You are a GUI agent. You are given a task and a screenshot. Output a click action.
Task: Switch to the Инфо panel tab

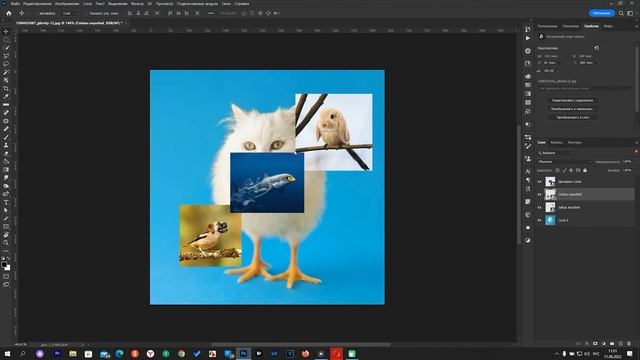(608, 26)
